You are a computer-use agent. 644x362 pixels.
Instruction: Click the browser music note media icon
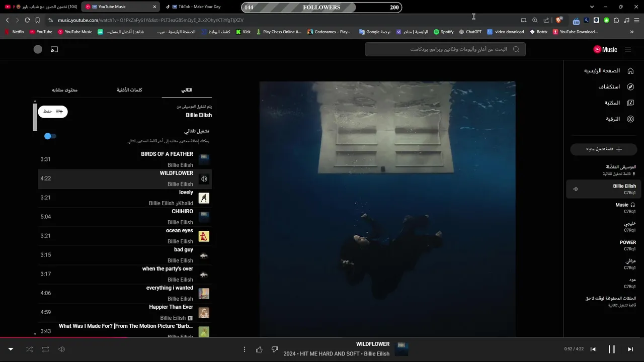coord(626,20)
